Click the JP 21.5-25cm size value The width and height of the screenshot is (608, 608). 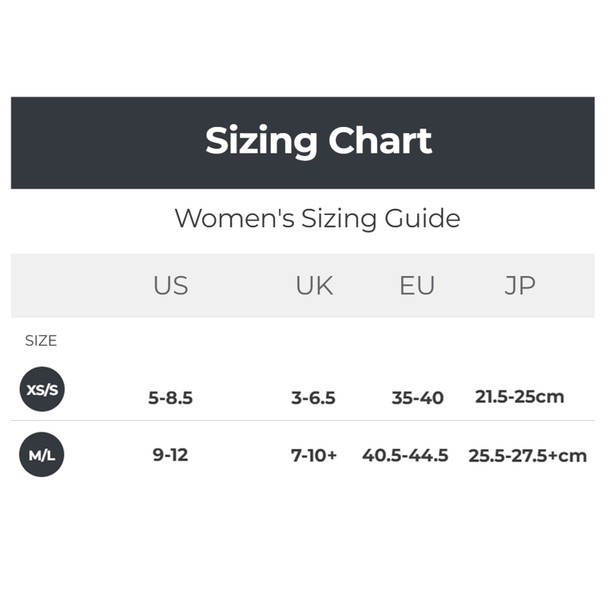point(520,397)
